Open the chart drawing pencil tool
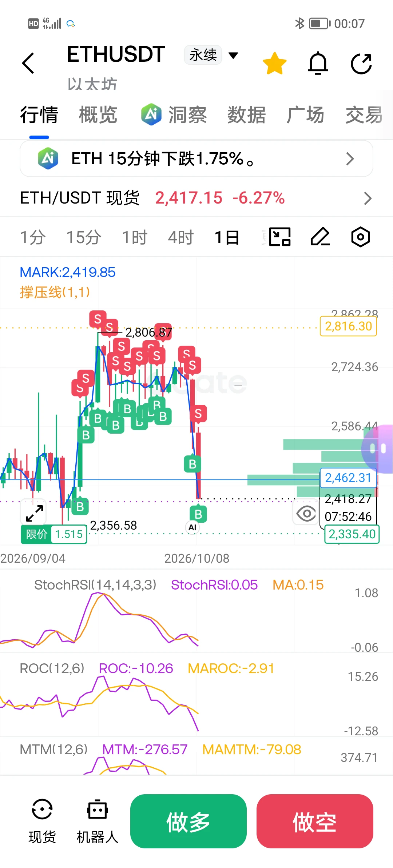 pyautogui.click(x=320, y=237)
